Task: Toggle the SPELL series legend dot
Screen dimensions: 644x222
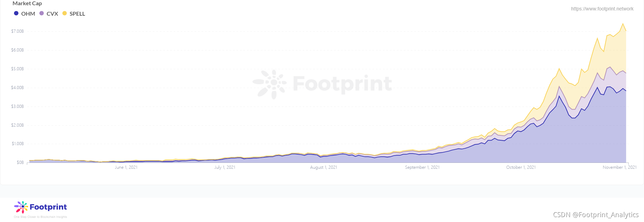Action: (65, 13)
